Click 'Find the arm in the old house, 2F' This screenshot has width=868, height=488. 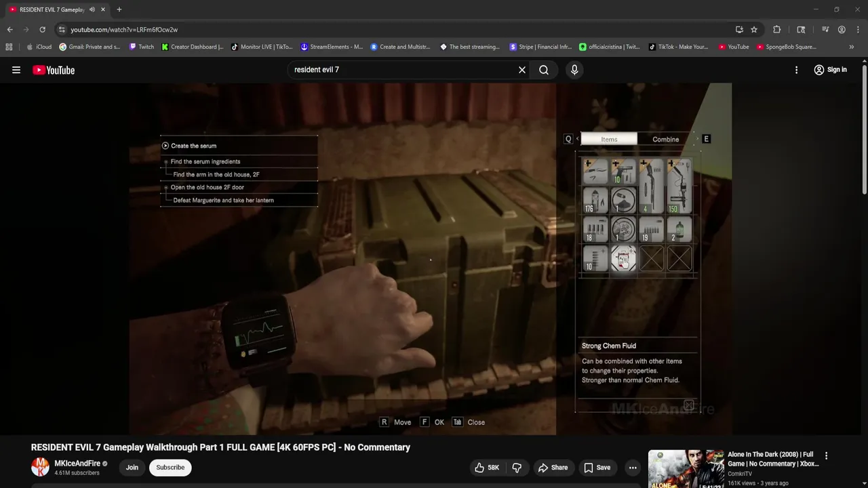[216, 174]
